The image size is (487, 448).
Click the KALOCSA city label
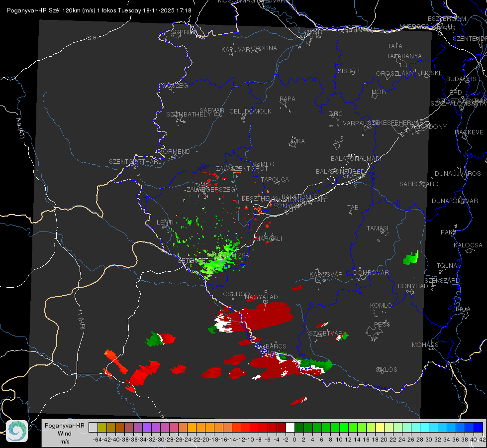pos(468,245)
